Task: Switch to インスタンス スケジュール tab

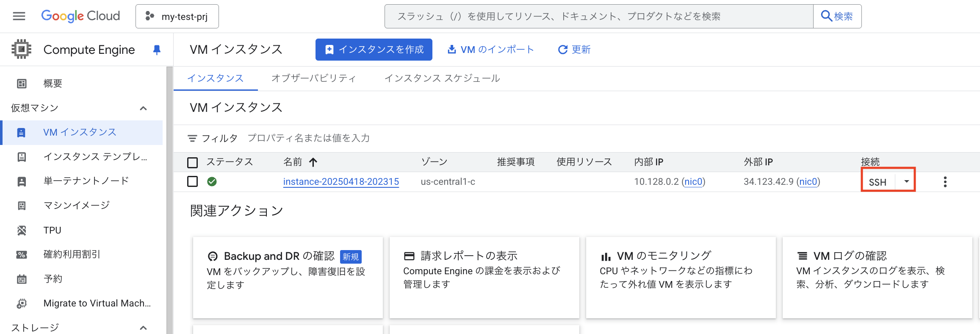Action: click(442, 78)
